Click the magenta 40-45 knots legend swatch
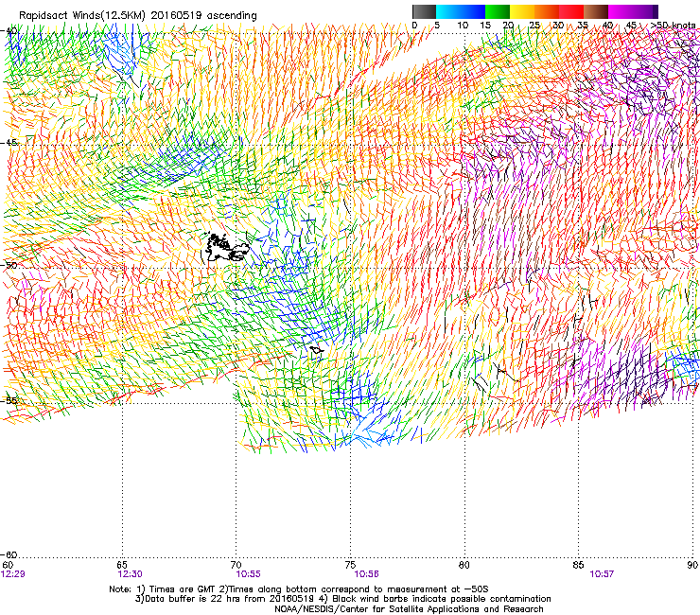Viewport: 700px width, 615px height. click(x=621, y=11)
